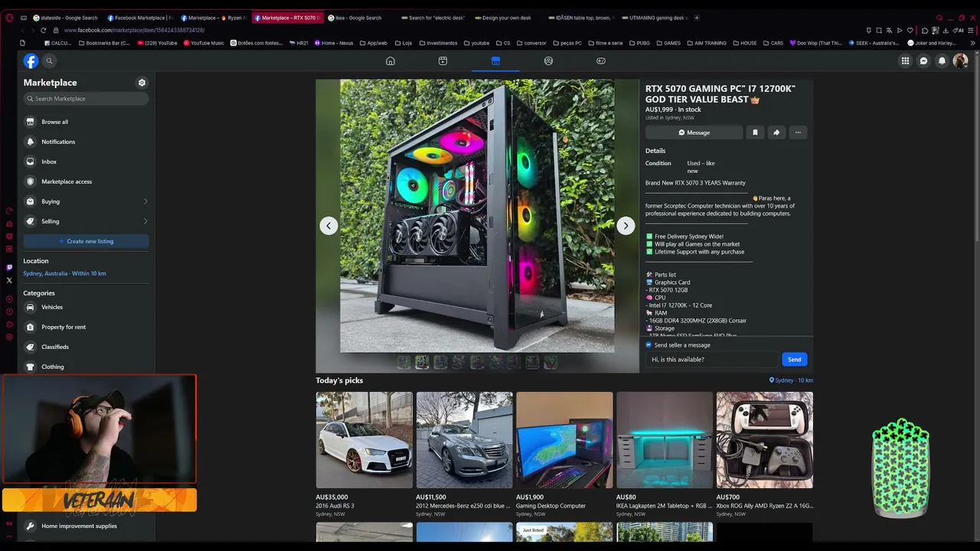Switch to the stateside Google Search tab

65,18
